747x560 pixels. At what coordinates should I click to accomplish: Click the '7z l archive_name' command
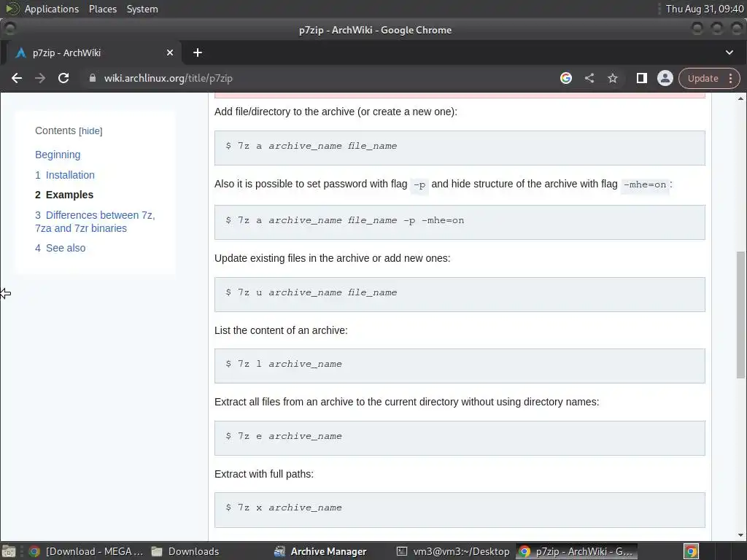coord(460,366)
